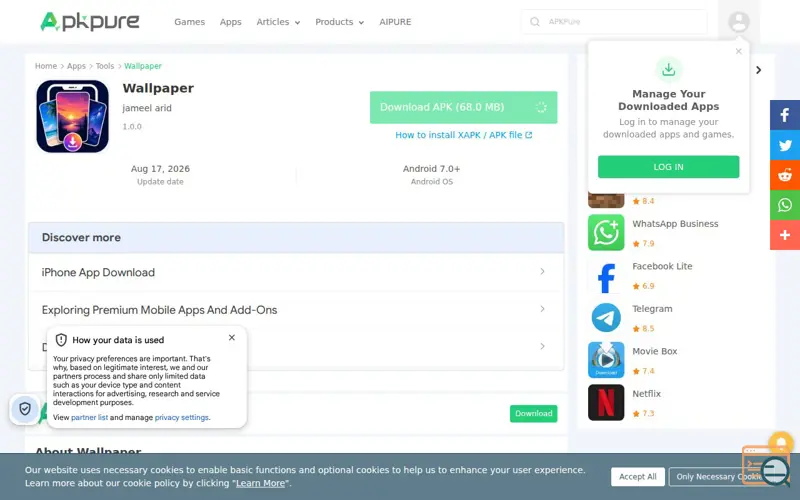Open the third Discover more row chevron
Viewport: 800px width, 500px height.
pyautogui.click(x=542, y=346)
